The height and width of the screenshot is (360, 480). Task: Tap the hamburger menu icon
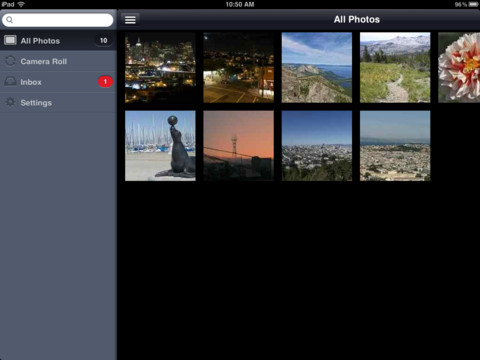130,20
